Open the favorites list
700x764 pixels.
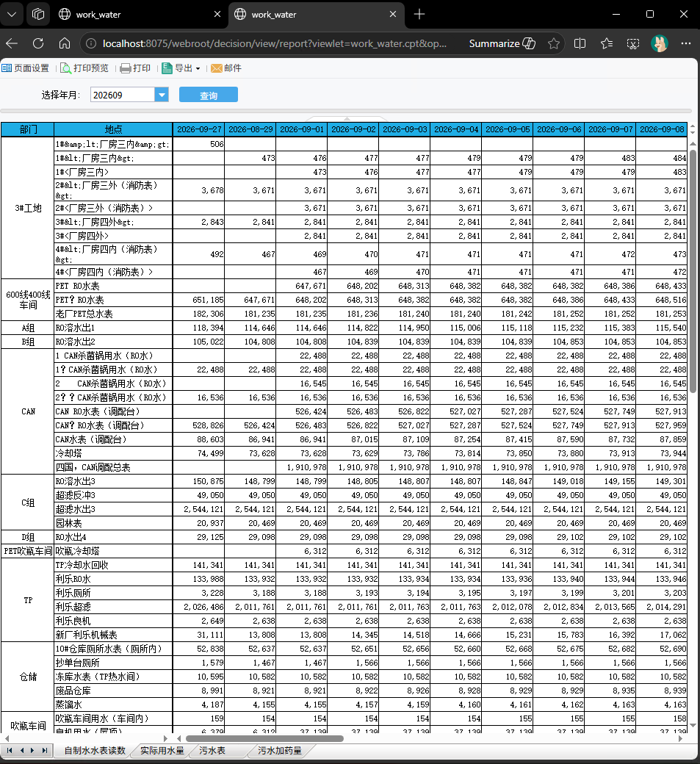click(607, 43)
